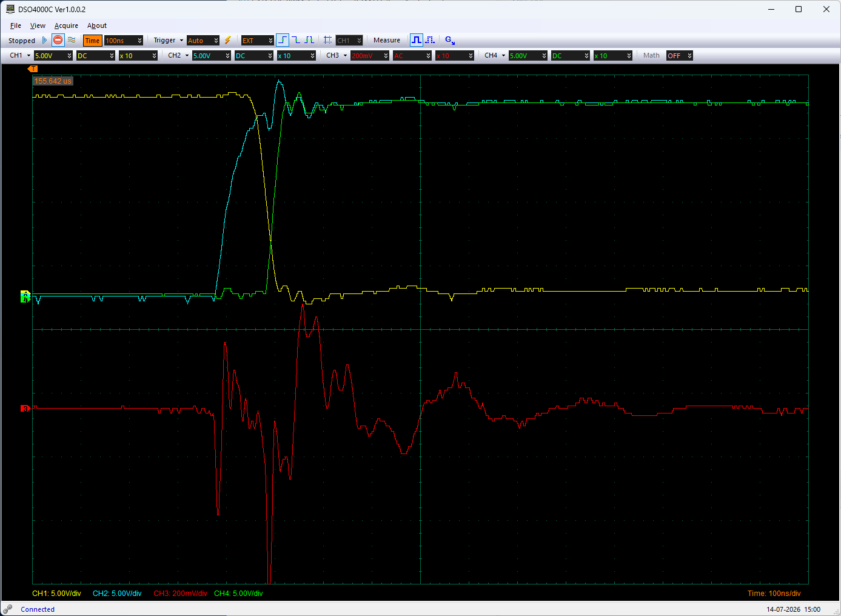Open the Acquire menu
841x616 pixels.
tap(66, 25)
